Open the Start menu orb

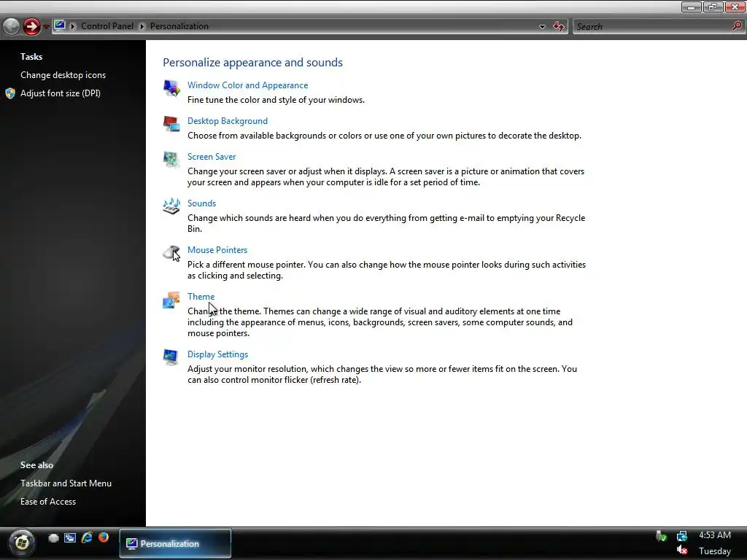[x=22, y=542]
